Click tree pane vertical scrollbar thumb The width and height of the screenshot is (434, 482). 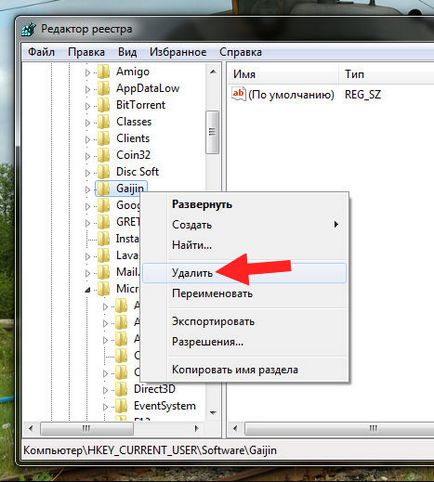pyautogui.click(x=212, y=132)
